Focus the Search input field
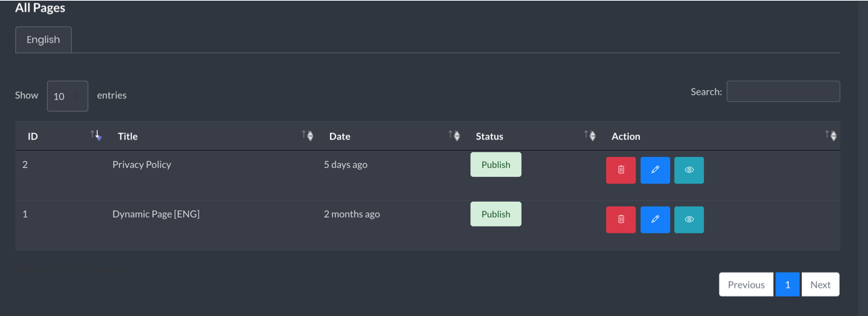Viewport: 868px width, 316px height. click(x=783, y=92)
